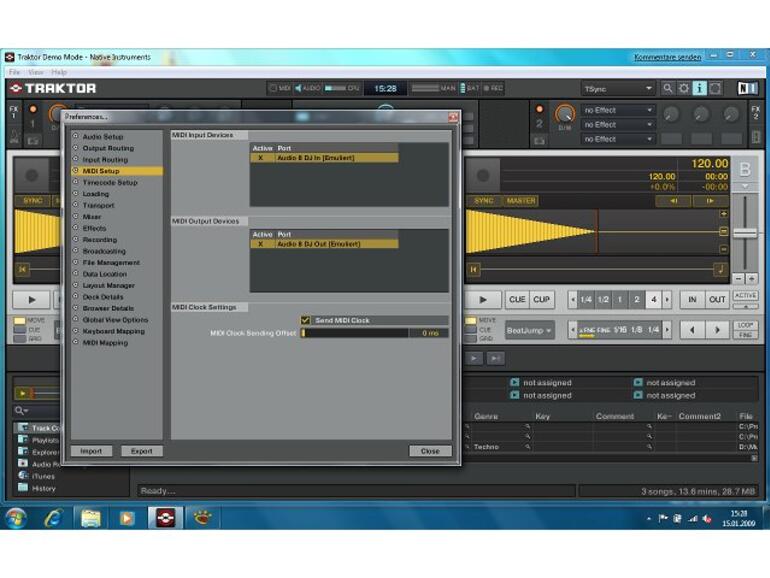Image resolution: width=770 pixels, height=578 pixels.
Task: Click the volume icon in system tray
Action: click(x=707, y=519)
